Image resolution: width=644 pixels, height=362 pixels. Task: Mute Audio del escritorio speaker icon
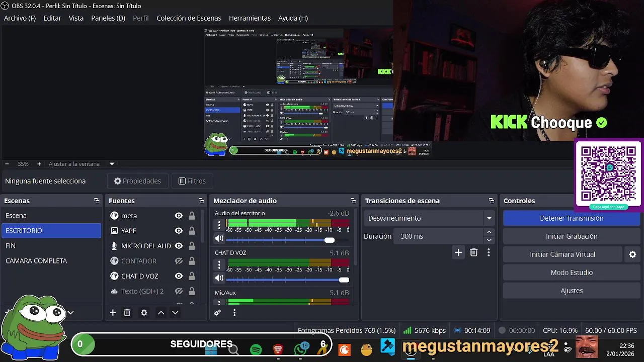coord(219,238)
